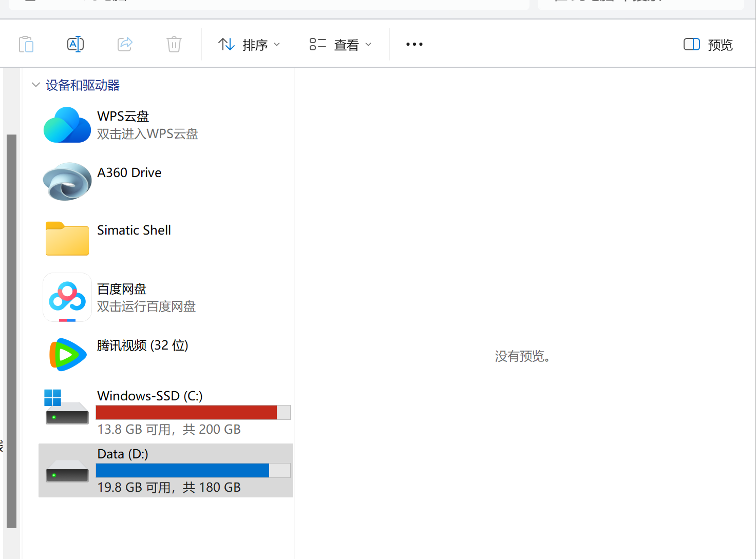
Task: Click the Simatic Shell label
Action: tap(134, 230)
